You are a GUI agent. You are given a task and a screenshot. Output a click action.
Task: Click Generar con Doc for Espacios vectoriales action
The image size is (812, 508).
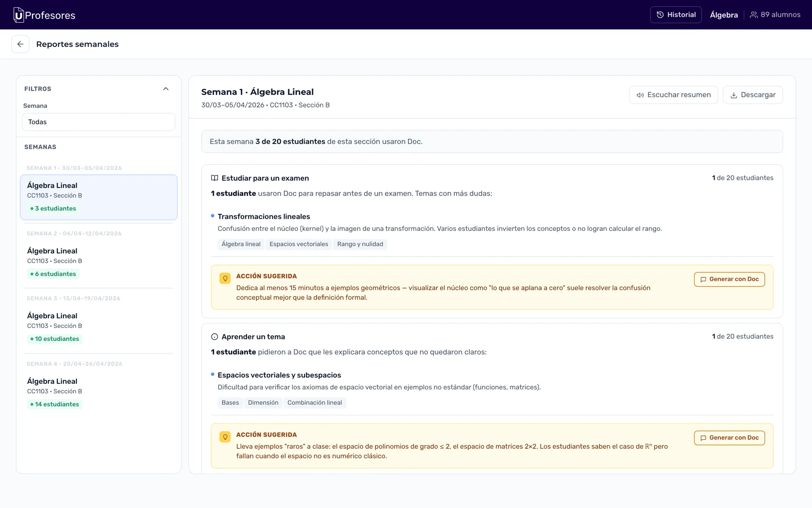click(x=729, y=438)
